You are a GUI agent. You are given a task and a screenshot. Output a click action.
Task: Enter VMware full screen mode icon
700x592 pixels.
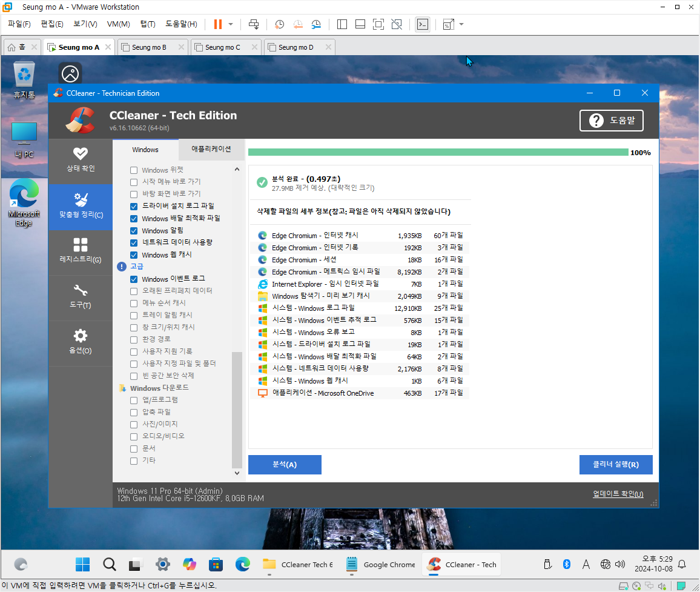point(378,24)
